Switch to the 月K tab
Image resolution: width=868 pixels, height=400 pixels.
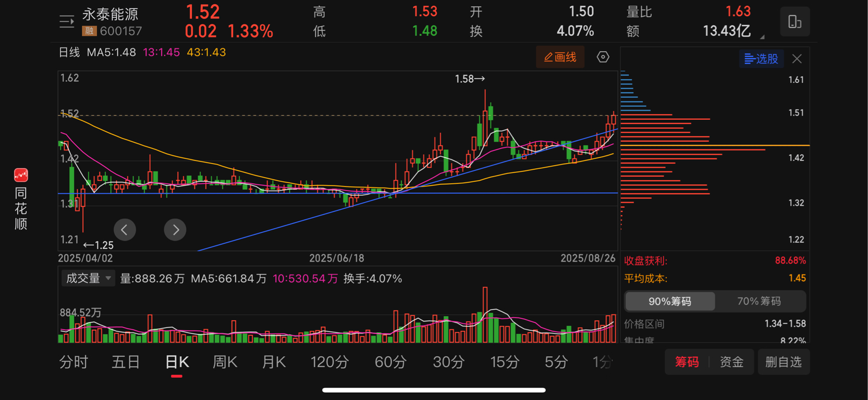[x=274, y=362]
